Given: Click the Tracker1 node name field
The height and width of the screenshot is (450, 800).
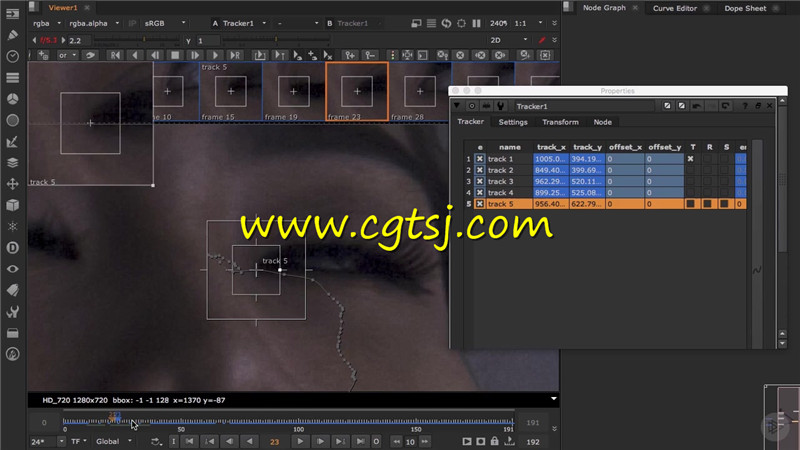Looking at the screenshot, I should point(584,106).
